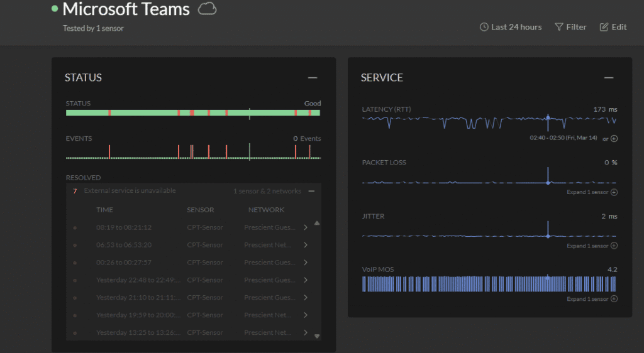This screenshot has height=353, width=644.
Task: Click the 'Yesterday 22:48 to 22:49' entry
Action: click(138, 280)
